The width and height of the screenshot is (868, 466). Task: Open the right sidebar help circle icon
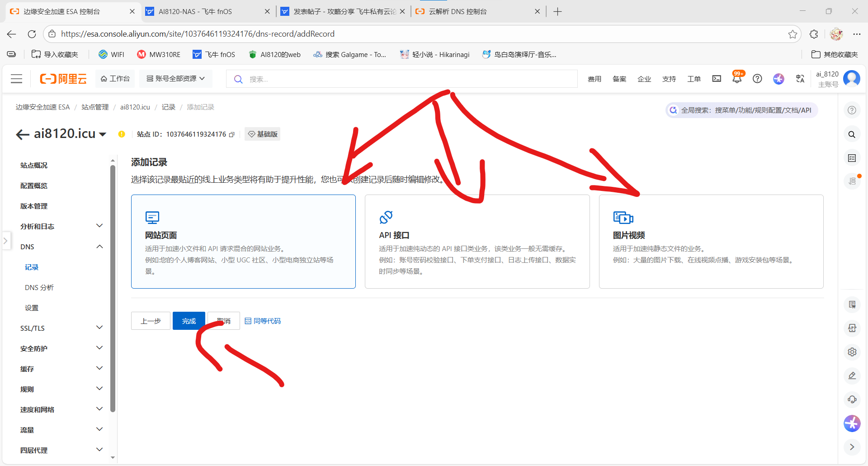pyautogui.click(x=852, y=110)
